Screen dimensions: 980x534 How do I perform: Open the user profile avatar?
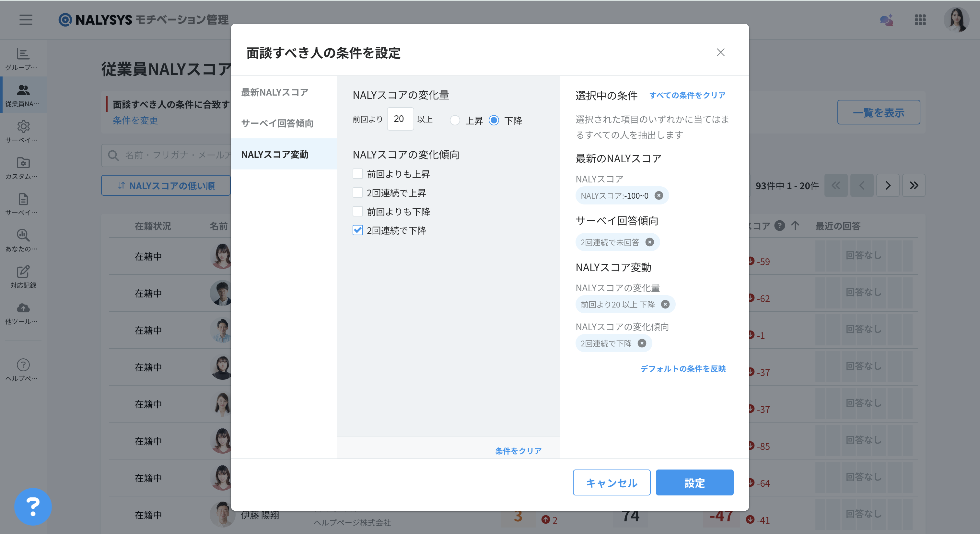pos(956,20)
